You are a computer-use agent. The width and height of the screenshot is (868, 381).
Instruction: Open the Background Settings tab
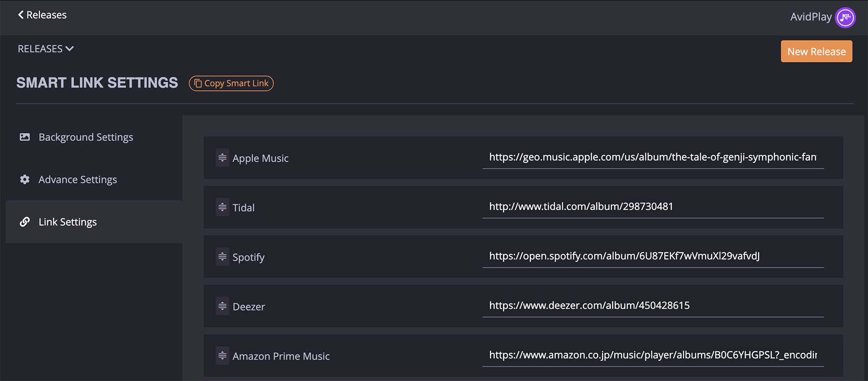[86, 137]
